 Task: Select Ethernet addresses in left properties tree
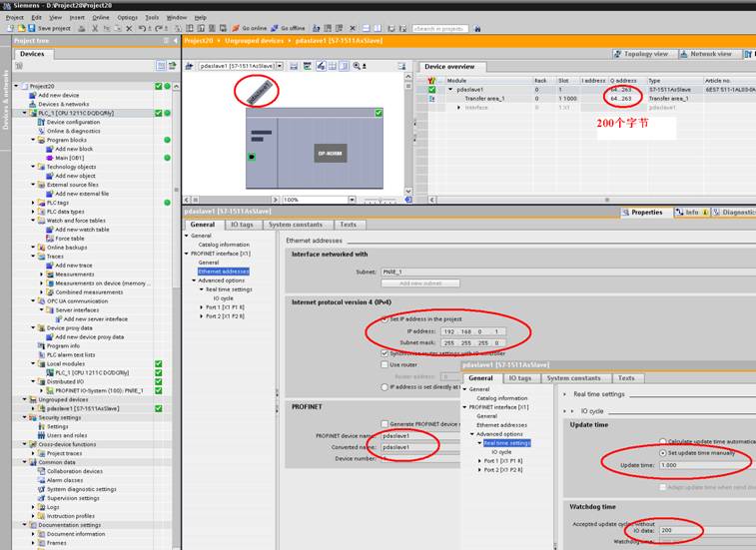pyautogui.click(x=224, y=272)
